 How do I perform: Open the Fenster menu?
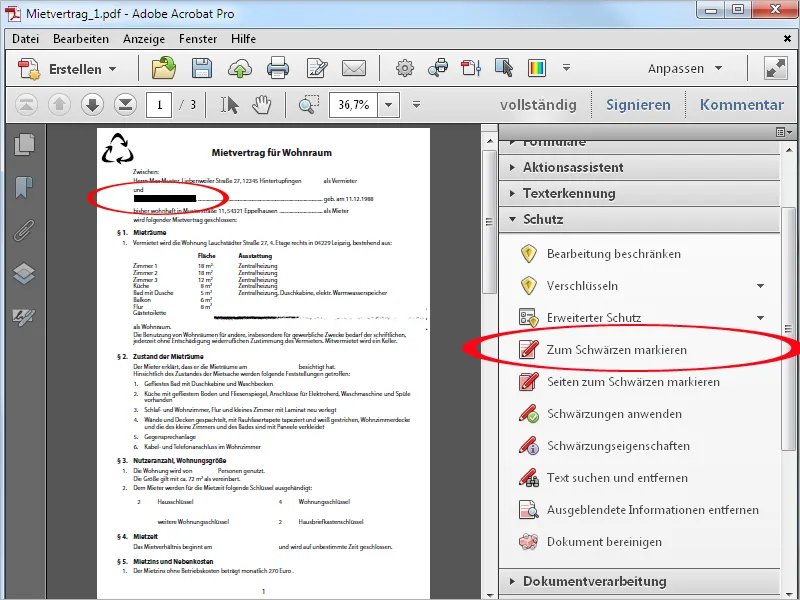point(198,39)
